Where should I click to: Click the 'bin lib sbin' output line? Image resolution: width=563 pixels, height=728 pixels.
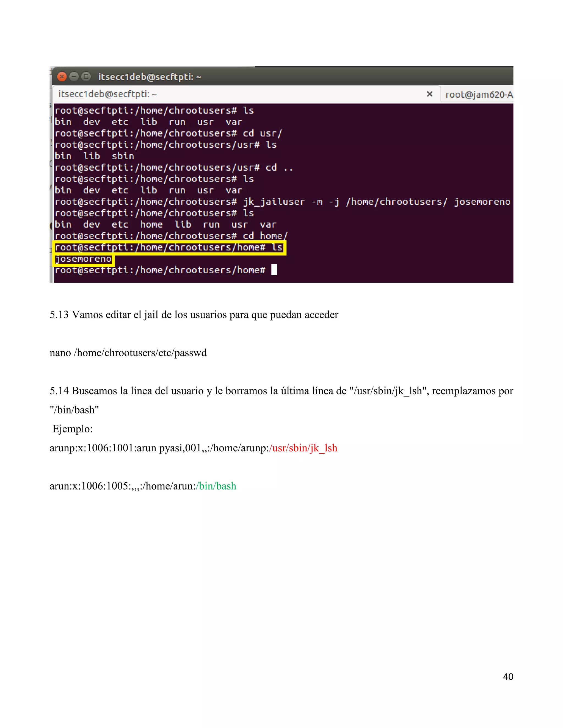pos(94,156)
